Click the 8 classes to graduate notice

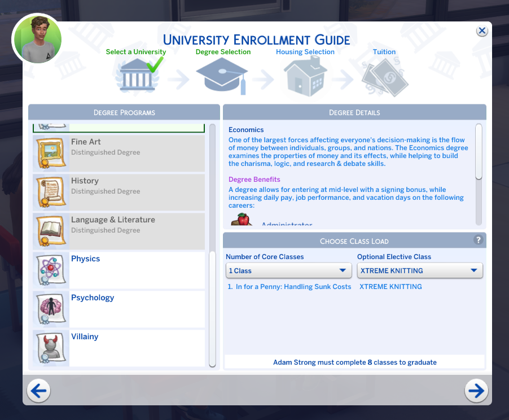[355, 362]
